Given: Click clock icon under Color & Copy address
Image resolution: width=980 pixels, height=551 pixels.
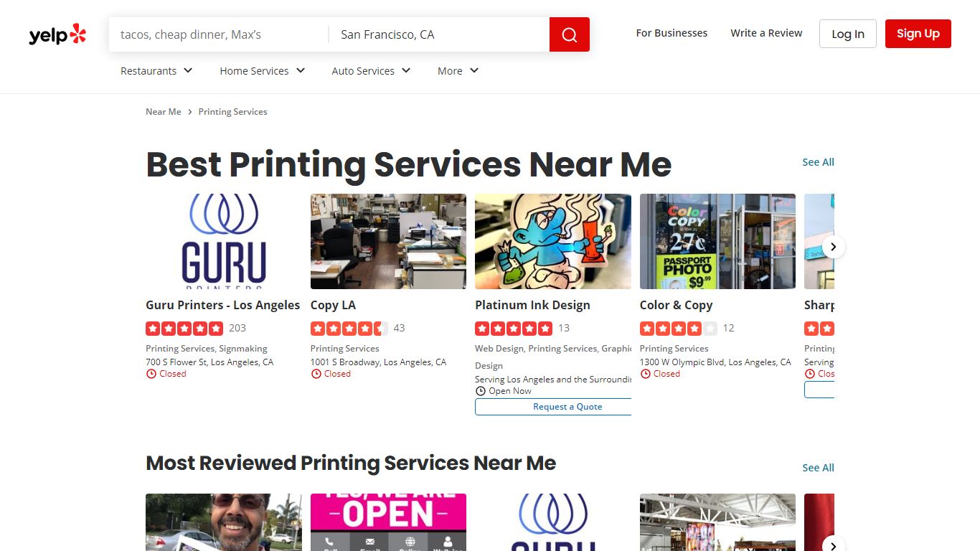Looking at the screenshot, I should tap(646, 374).
